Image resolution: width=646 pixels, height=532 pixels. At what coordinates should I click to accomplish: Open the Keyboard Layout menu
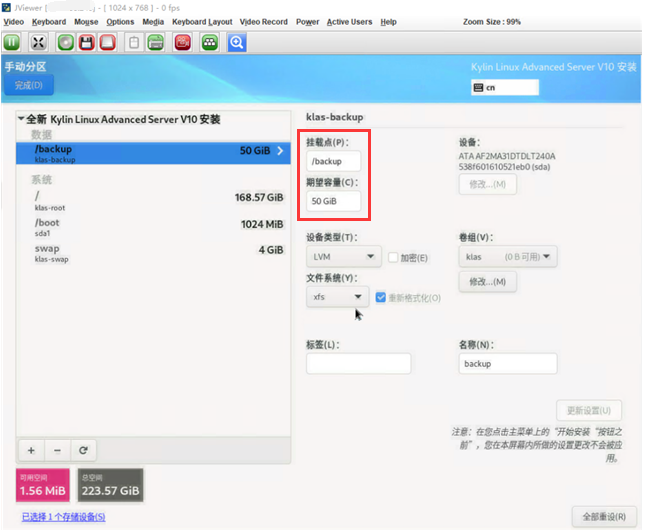(x=202, y=22)
